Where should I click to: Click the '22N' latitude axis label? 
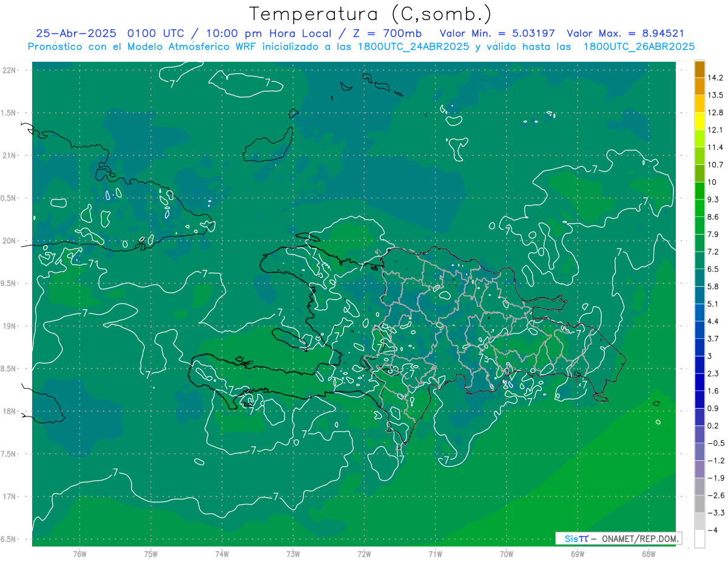tap(9, 70)
